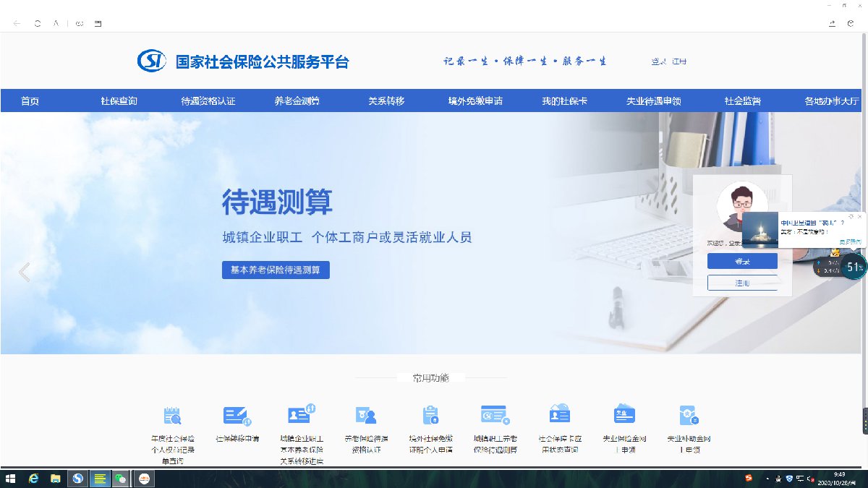This screenshot has width=868, height=488.
Task: Open the 关系转移 navigation menu
Action: tap(386, 101)
